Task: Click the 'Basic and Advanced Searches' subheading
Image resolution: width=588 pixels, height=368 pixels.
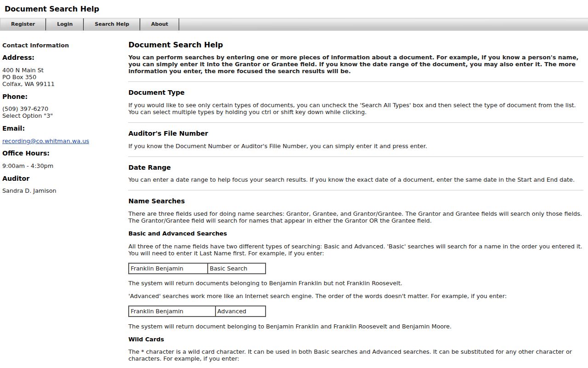Action: (x=178, y=234)
